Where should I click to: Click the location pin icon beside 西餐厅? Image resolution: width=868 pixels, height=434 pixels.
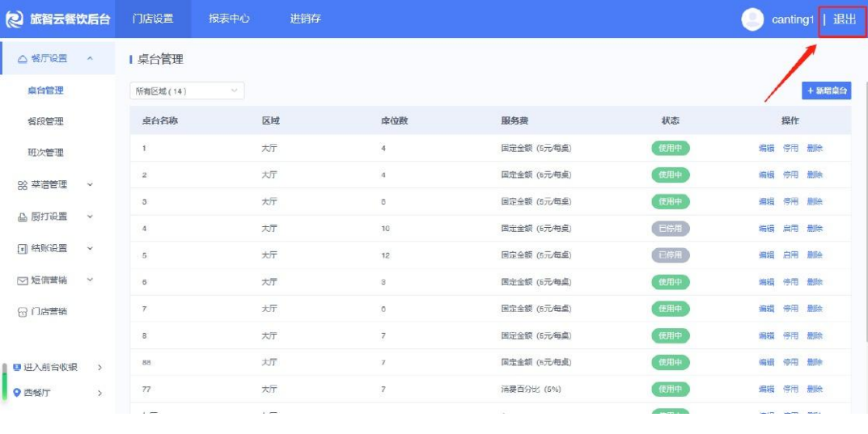click(17, 393)
